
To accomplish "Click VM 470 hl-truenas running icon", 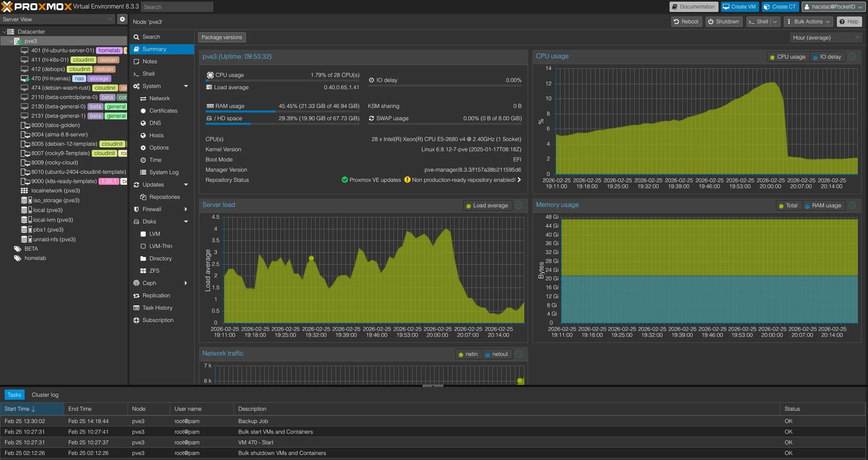I will (x=25, y=79).
